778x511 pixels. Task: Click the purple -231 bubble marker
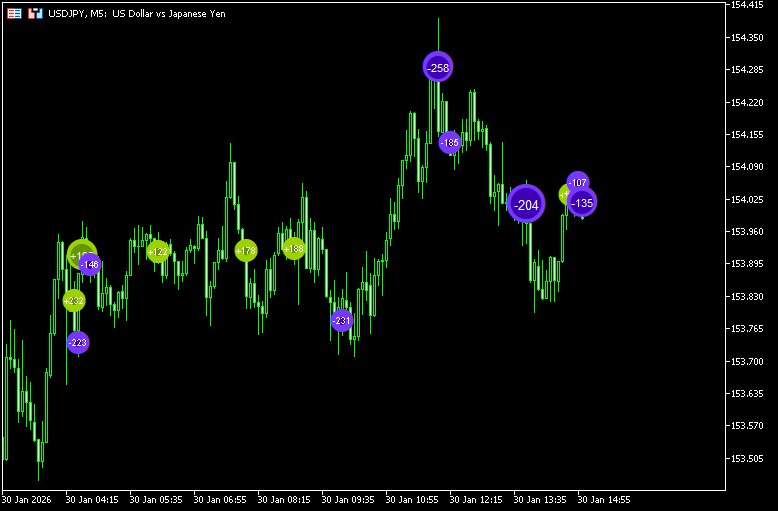pos(342,321)
